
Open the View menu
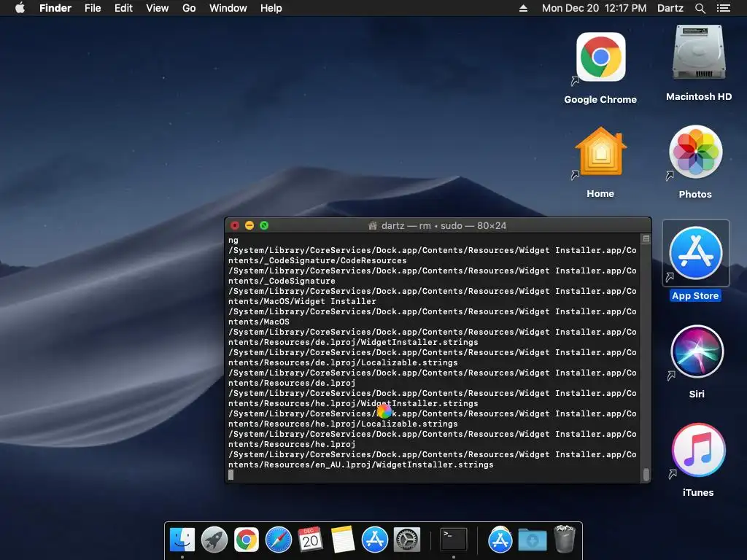click(158, 8)
